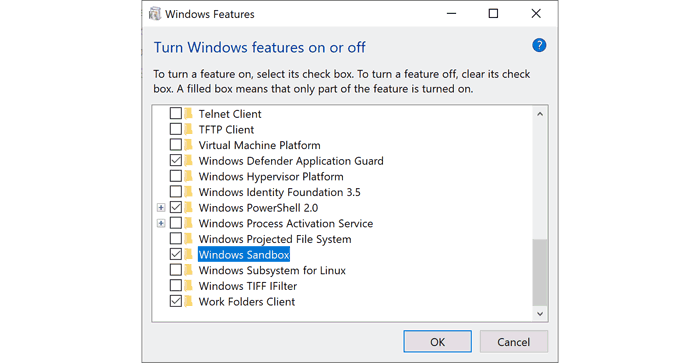Select the folder icon beside Telnet Client
700x363 pixels.
coord(188,113)
